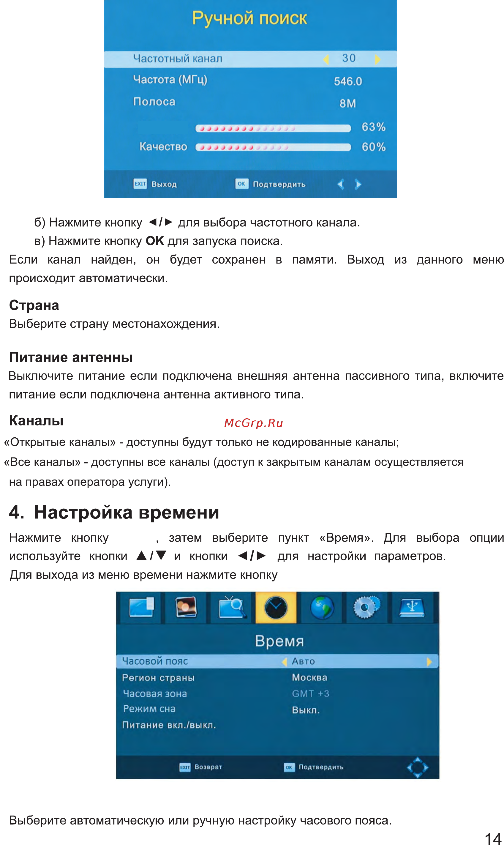Click Подтвердить in Ручной поиск footer
This screenshot has height=845, width=504.
279,184
